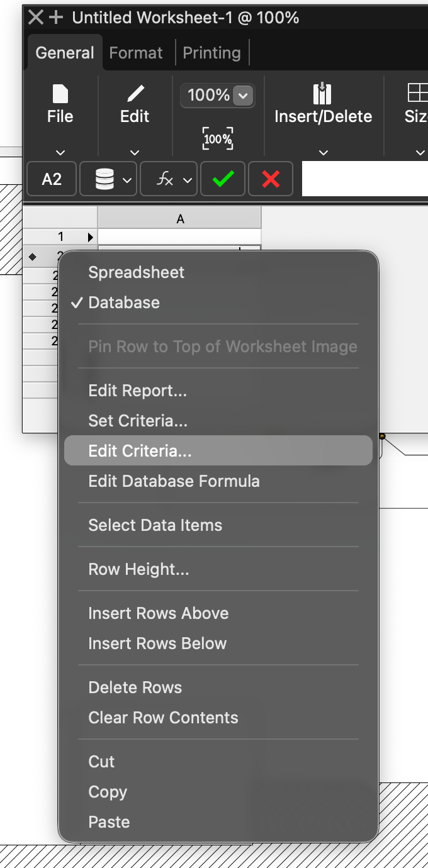
Task: Expand the chevron under Insert/Delete
Action: (x=324, y=152)
